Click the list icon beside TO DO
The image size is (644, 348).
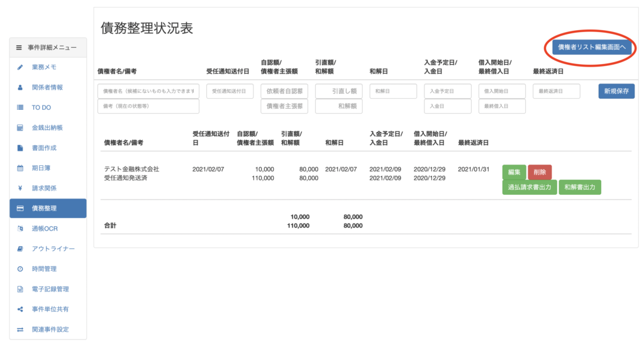point(19,107)
